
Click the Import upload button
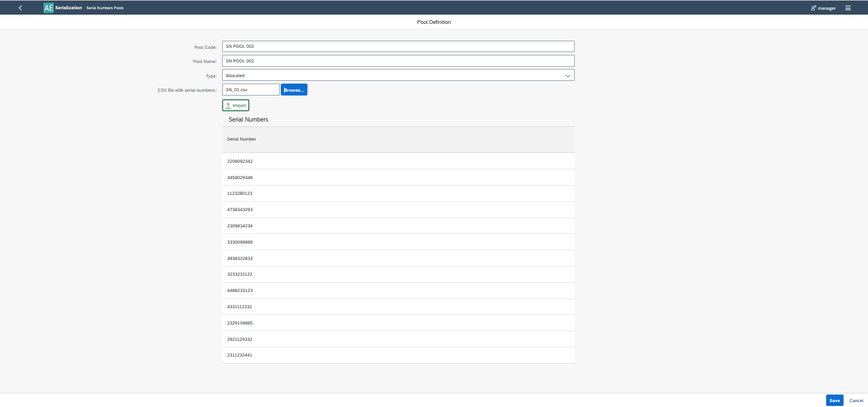[236, 105]
